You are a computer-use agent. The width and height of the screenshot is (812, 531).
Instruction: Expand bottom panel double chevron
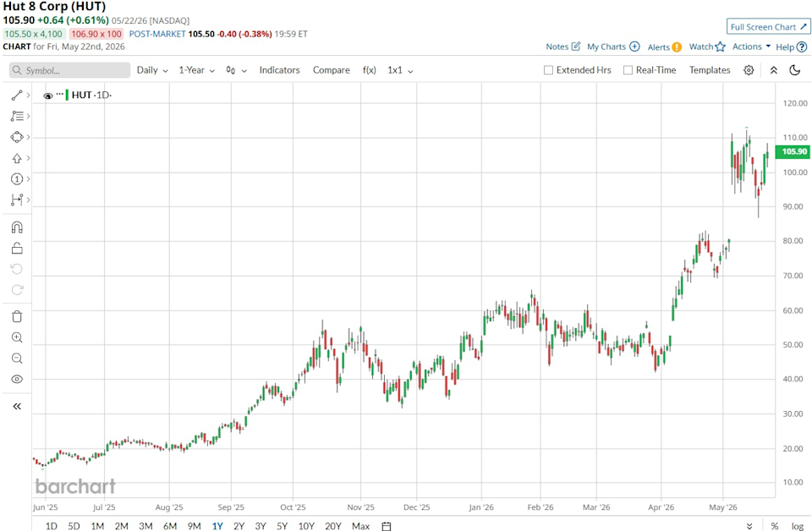click(749, 526)
